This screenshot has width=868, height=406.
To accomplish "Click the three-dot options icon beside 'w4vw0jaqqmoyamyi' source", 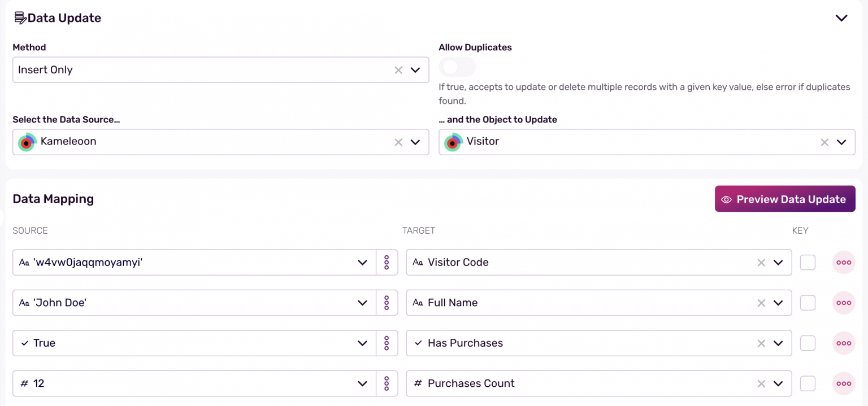I will 387,263.
